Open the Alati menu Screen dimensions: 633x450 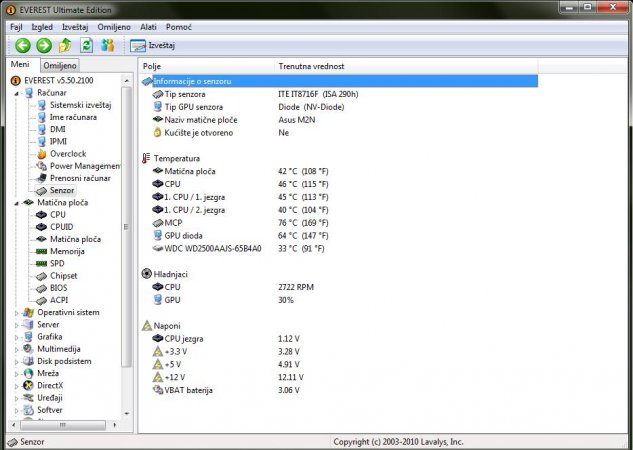(x=148, y=27)
